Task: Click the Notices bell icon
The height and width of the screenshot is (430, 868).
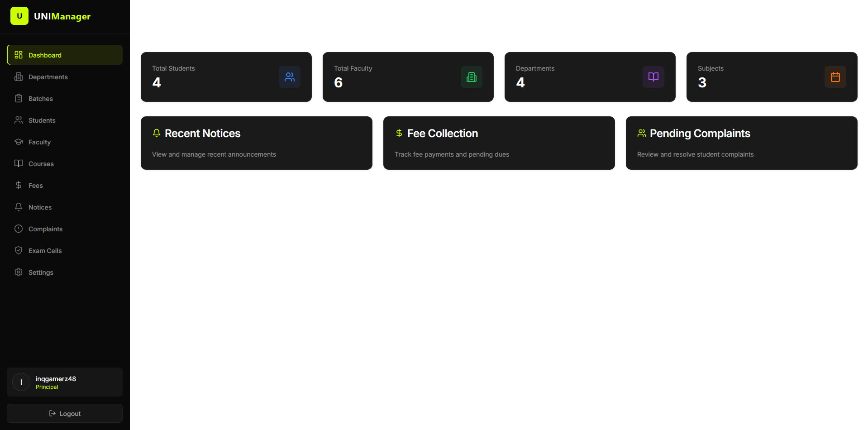Action: (19, 207)
